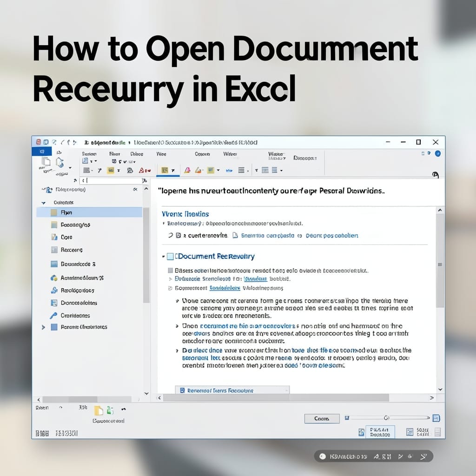Tick the gray checkbox before Bāsees line
The width and height of the screenshot is (476, 476).
[171, 271]
